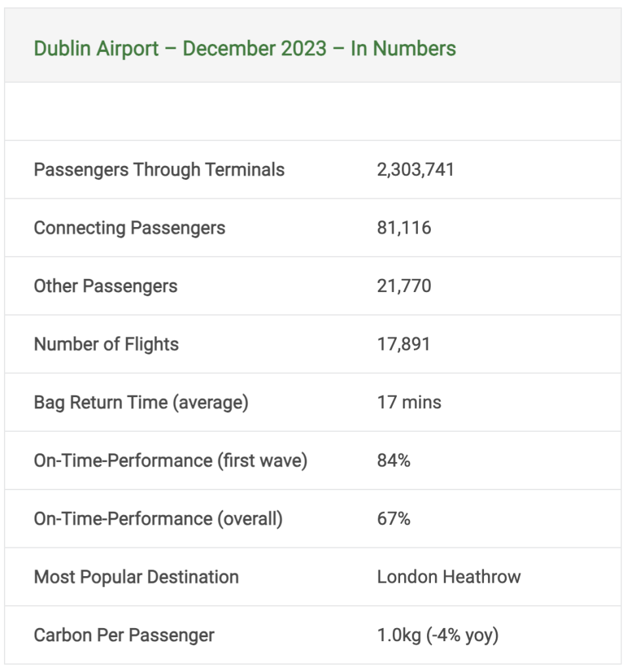The height and width of the screenshot is (672, 627).
Task: Select the Passengers Through Terminals label
Action: (159, 170)
